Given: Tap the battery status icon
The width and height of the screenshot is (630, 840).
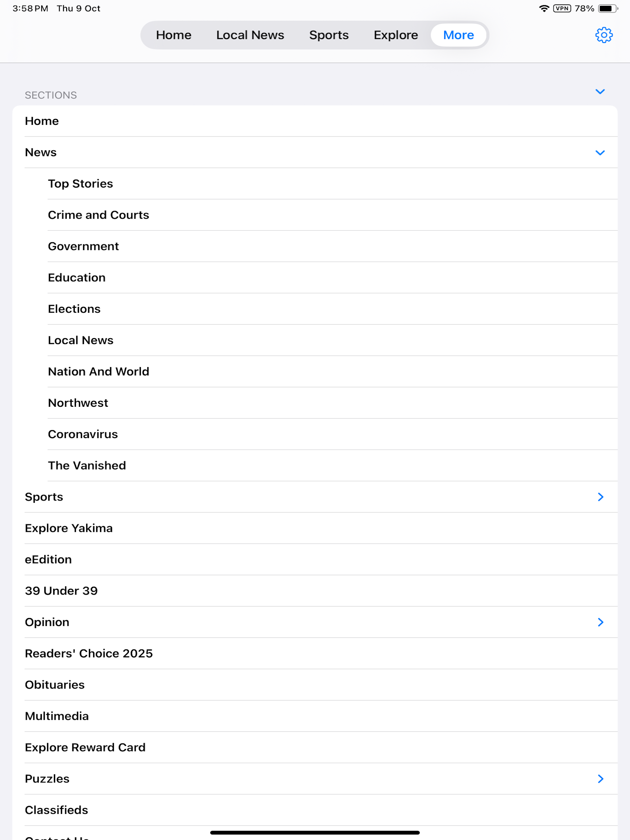Looking at the screenshot, I should coord(608,8).
